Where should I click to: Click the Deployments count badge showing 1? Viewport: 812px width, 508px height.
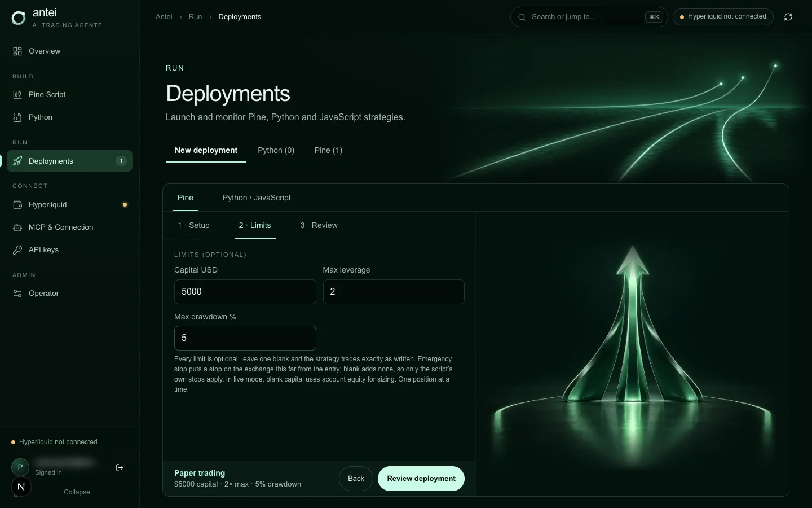point(121,161)
